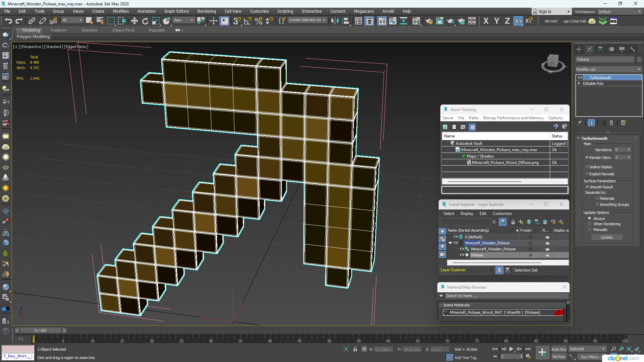Restrict to Z axis constraint
The image size is (644, 362).
tap(507, 21)
